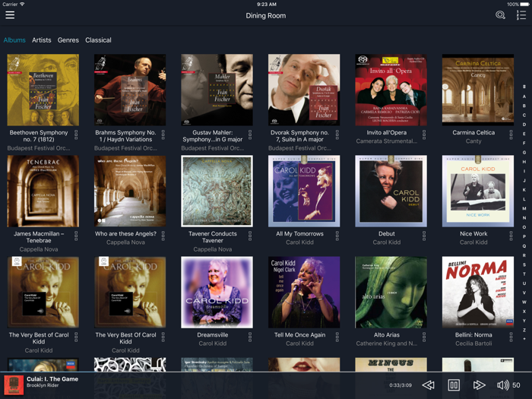Image resolution: width=532 pixels, height=399 pixels.
Task: Click 'Camerata Strumental...' artist name
Action: pos(386,141)
